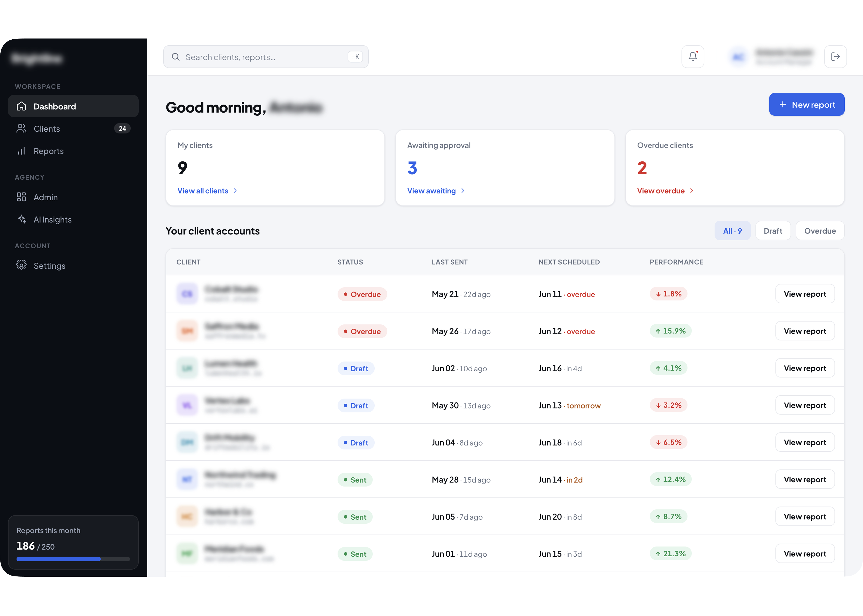Click the search clients, reports field
The width and height of the screenshot is (863, 616).
click(x=266, y=57)
